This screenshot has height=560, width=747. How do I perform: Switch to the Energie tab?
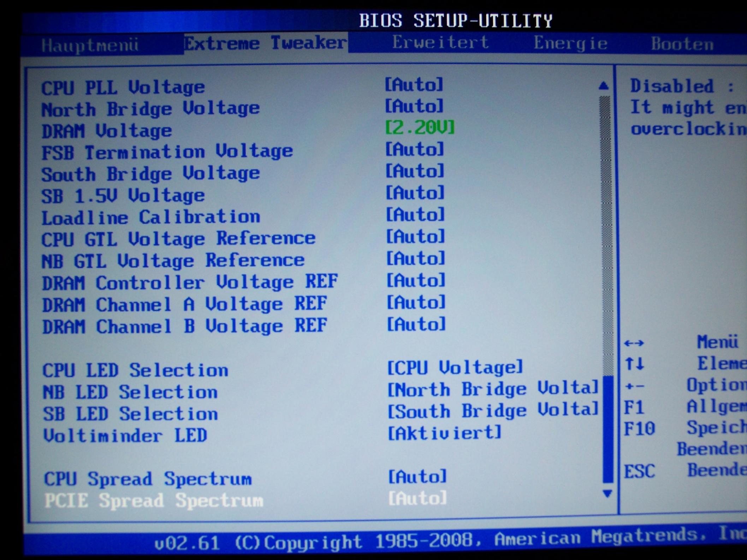(570, 43)
